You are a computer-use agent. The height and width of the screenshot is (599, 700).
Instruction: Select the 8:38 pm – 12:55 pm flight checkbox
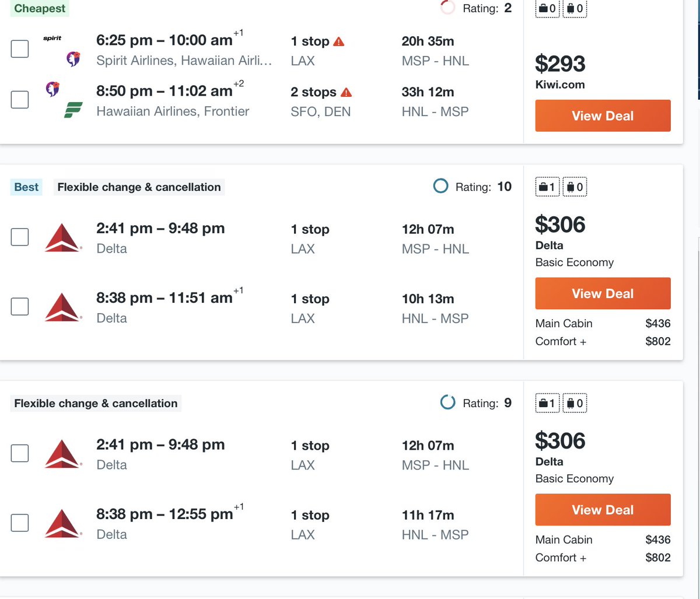coord(20,523)
